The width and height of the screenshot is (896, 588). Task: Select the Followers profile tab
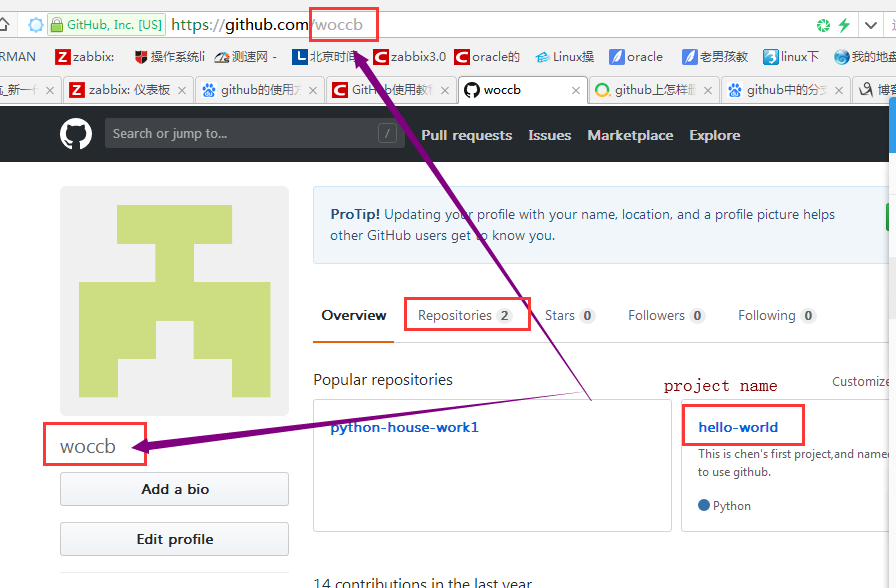click(666, 315)
